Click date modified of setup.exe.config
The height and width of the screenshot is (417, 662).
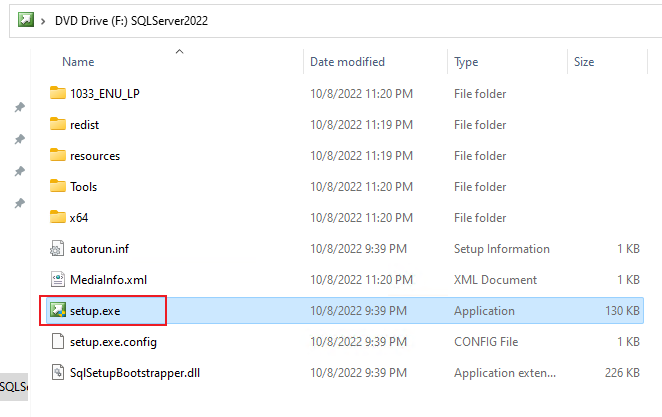click(x=358, y=342)
